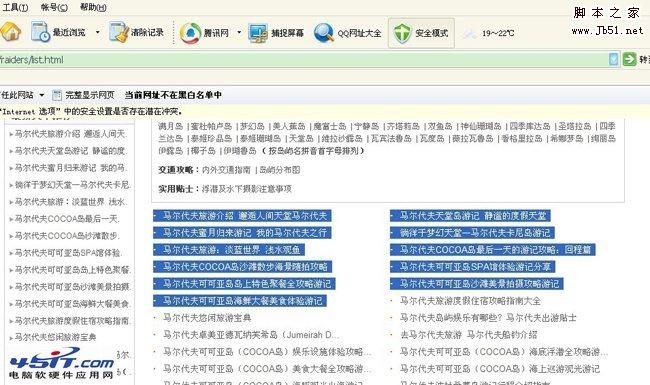Open sidebar link 马尔代夫旅游介绍 邂逅人间天
This screenshot has height=385, width=650.
click(70, 134)
